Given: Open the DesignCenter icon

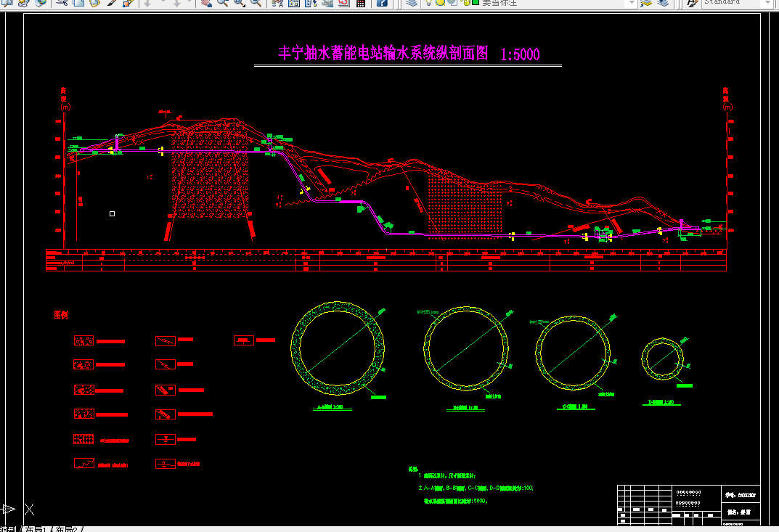Looking at the screenshot, I should pyautogui.click(x=294, y=2).
